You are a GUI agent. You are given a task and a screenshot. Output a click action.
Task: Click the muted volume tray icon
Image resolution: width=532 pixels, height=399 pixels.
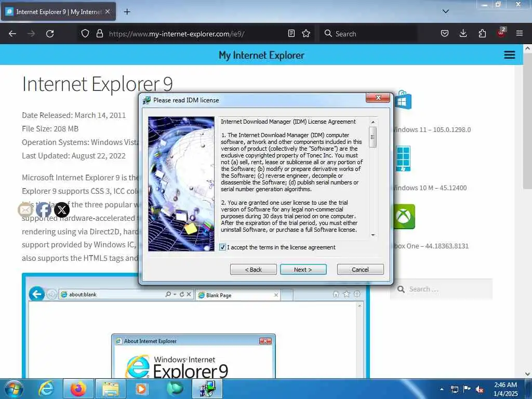pyautogui.click(x=480, y=389)
